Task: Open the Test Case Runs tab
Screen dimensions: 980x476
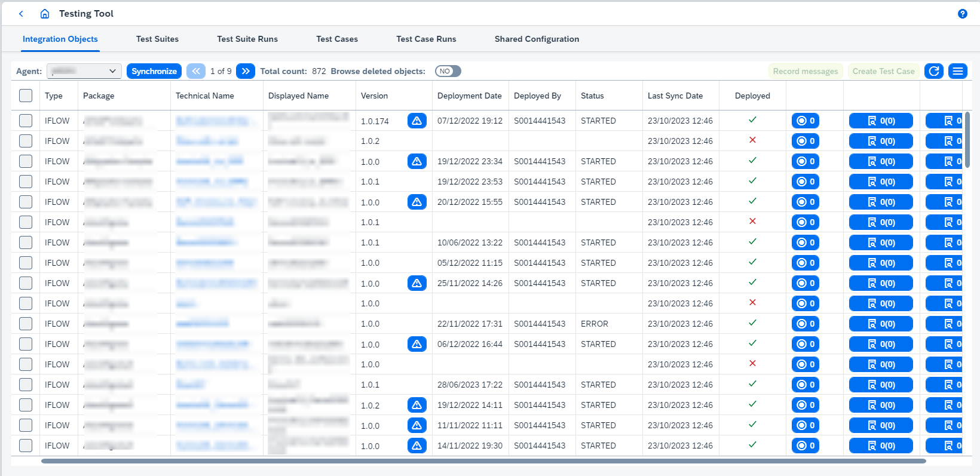Action: [x=426, y=39]
